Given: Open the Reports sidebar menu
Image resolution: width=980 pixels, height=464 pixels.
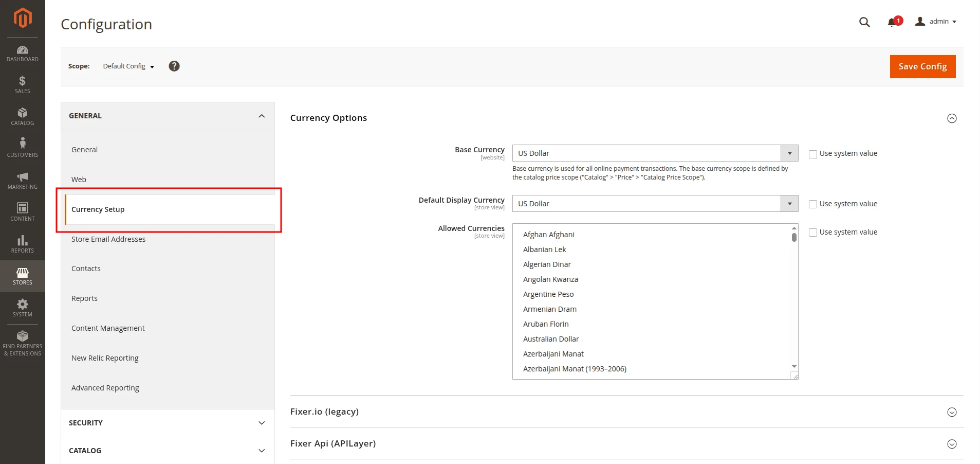Looking at the screenshot, I should (x=23, y=244).
